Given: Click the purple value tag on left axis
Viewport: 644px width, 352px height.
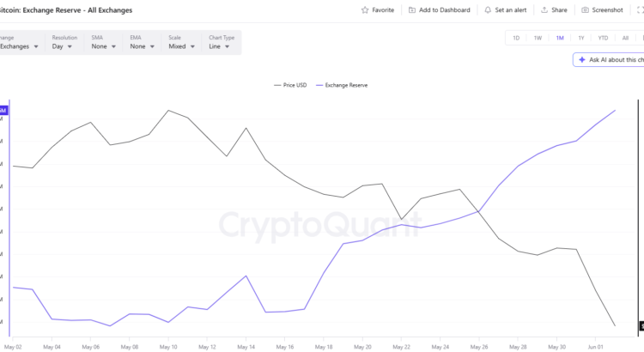Looking at the screenshot, I should point(3,110).
